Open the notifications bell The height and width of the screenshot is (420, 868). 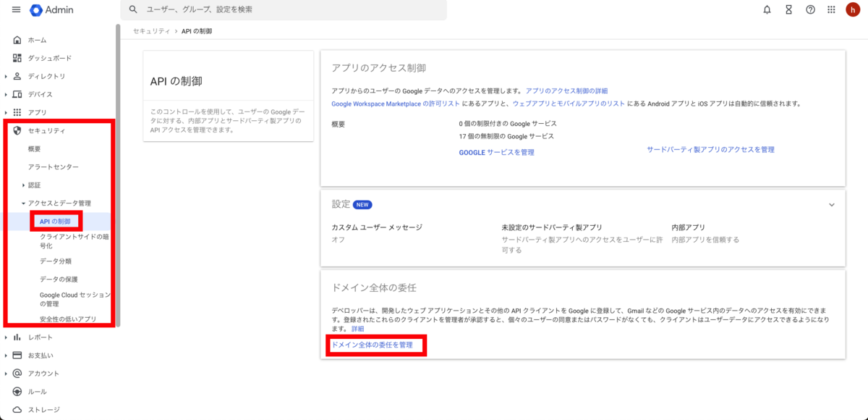(x=767, y=10)
